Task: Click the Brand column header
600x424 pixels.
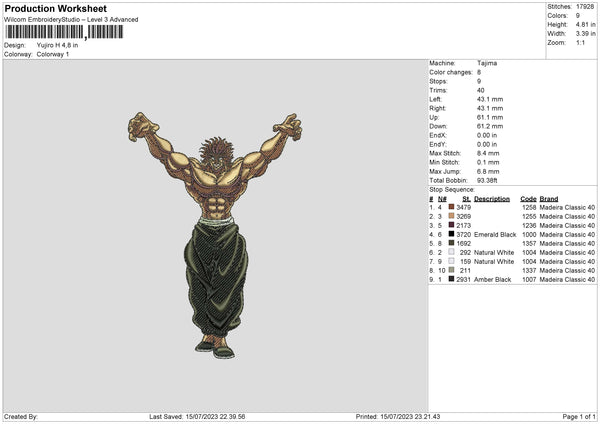Action: click(x=550, y=198)
